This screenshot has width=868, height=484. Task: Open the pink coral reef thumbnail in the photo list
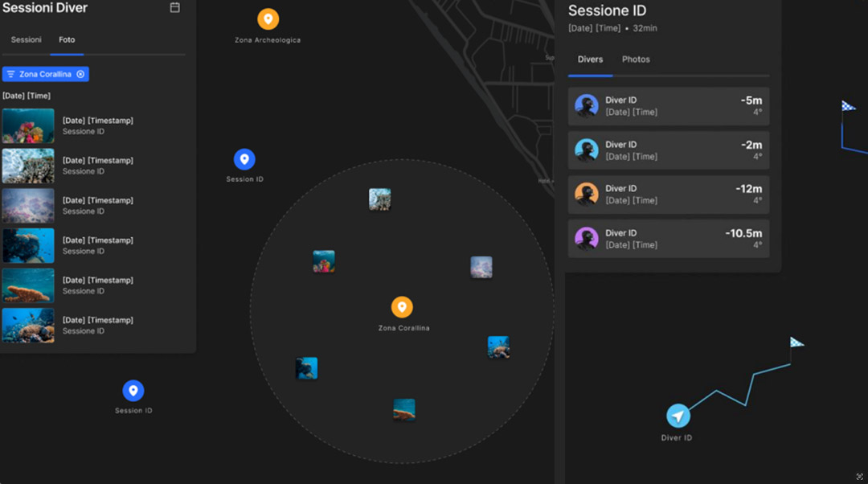coord(28,125)
